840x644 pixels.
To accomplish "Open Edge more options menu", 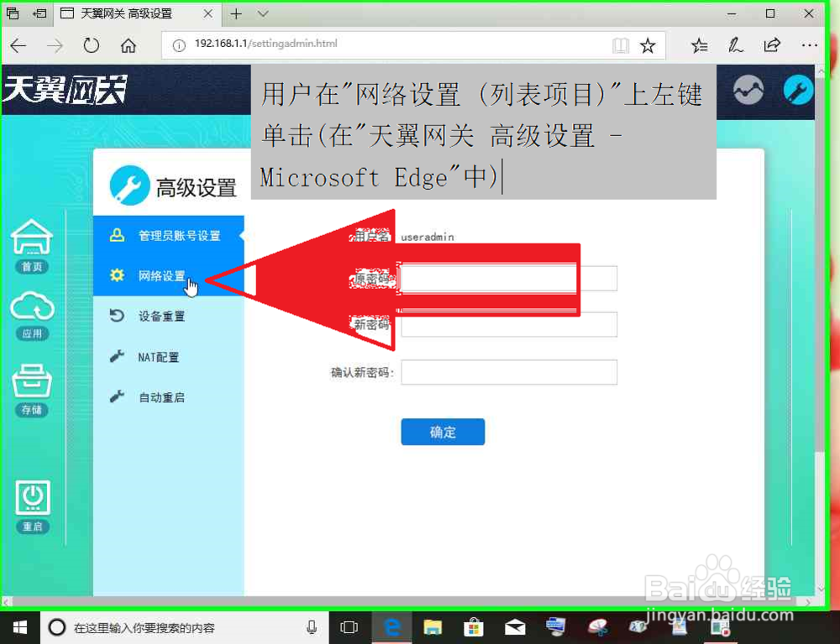I will (x=809, y=45).
